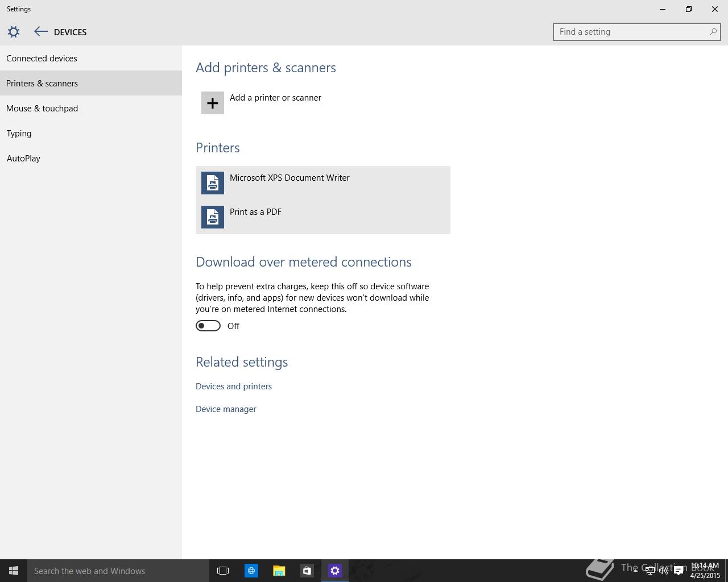Open the Action Center notifications icon

(679, 571)
